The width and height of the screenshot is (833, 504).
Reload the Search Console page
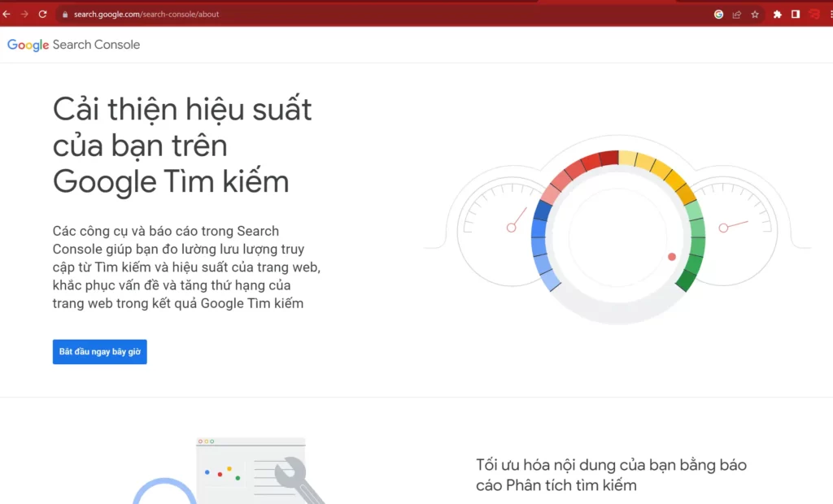42,14
